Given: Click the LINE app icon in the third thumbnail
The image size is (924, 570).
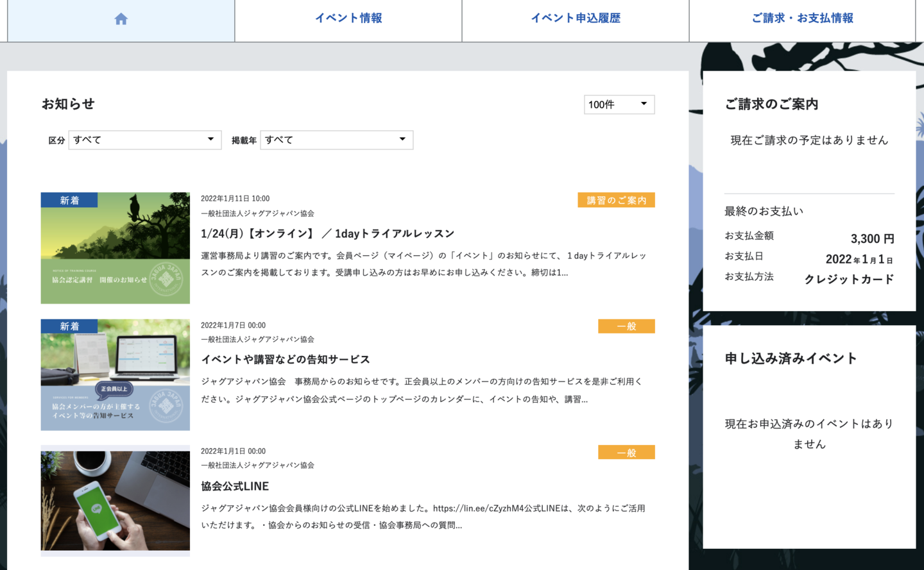Looking at the screenshot, I should point(98,507).
